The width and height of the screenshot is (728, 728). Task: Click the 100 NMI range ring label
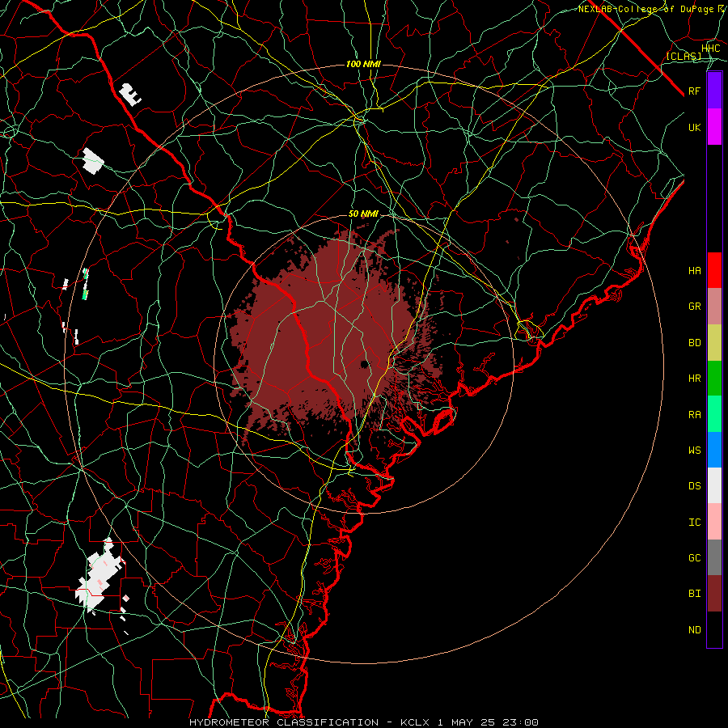click(x=363, y=64)
